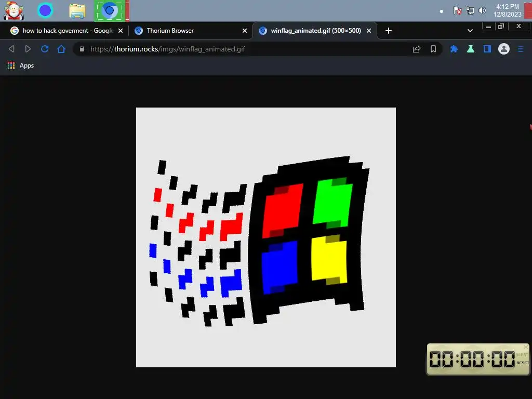Open the file manager taskbar icon
This screenshot has width=532, height=399.
pyautogui.click(x=77, y=11)
